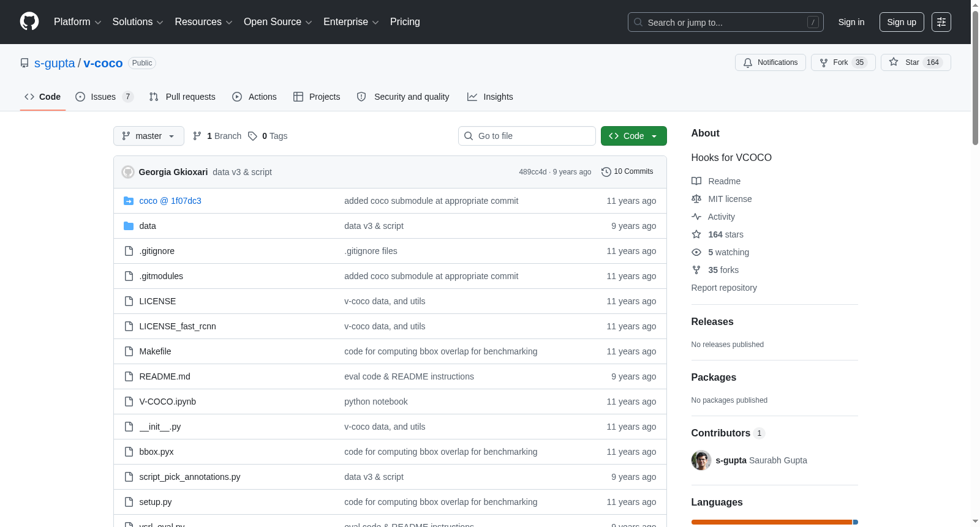Click the Sign in link
This screenshot has height=527, width=980.
coord(851,22)
